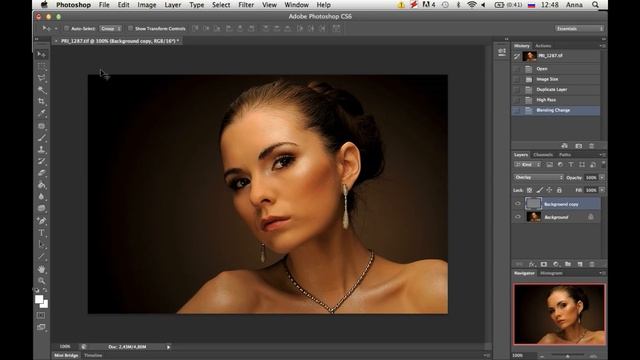The height and width of the screenshot is (360, 640).
Task: Open the History panel flyout menu
Action: [602, 46]
